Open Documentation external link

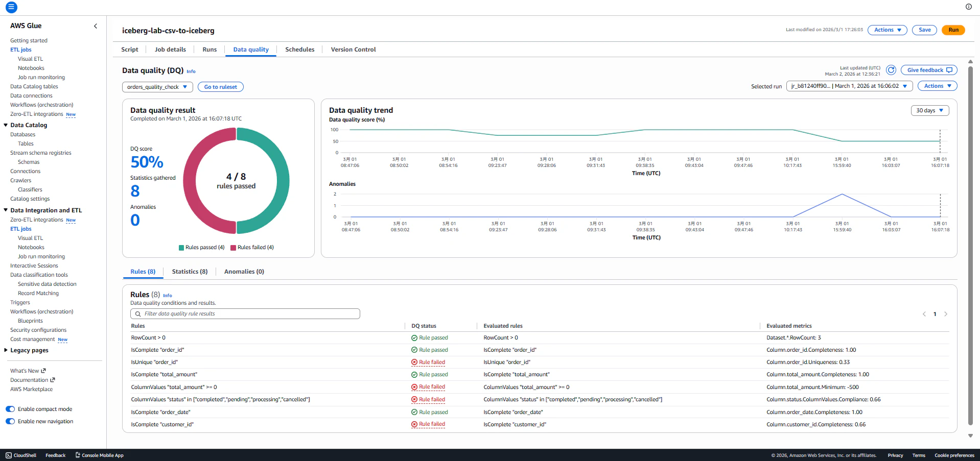33,380
